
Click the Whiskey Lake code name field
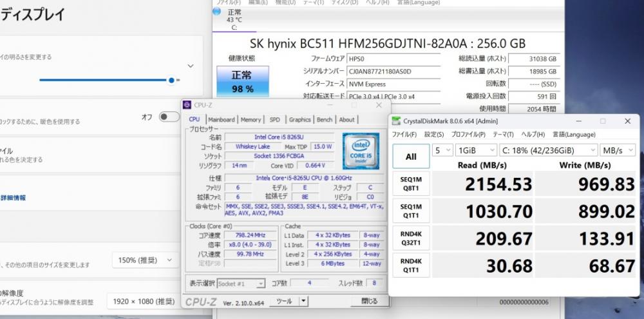point(252,146)
